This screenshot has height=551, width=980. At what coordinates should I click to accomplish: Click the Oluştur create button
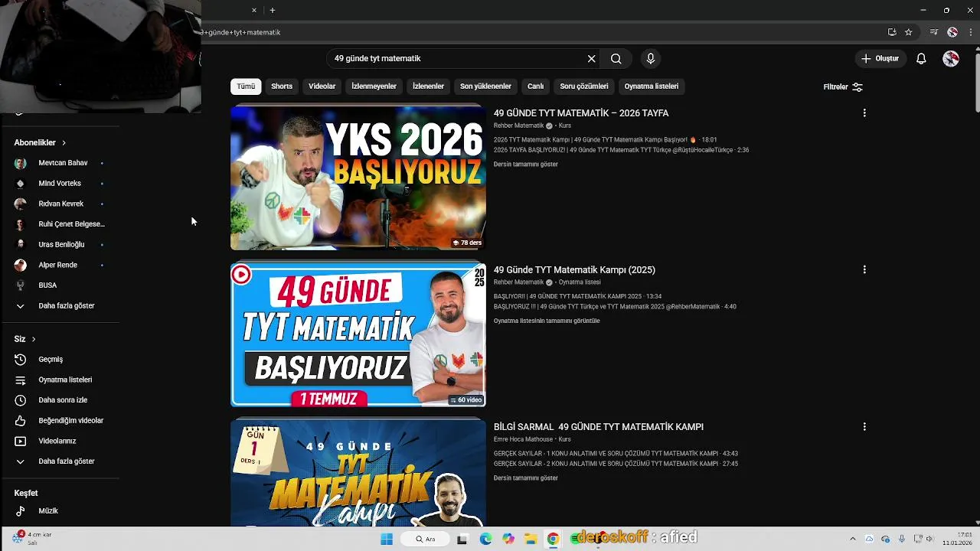(x=880, y=59)
